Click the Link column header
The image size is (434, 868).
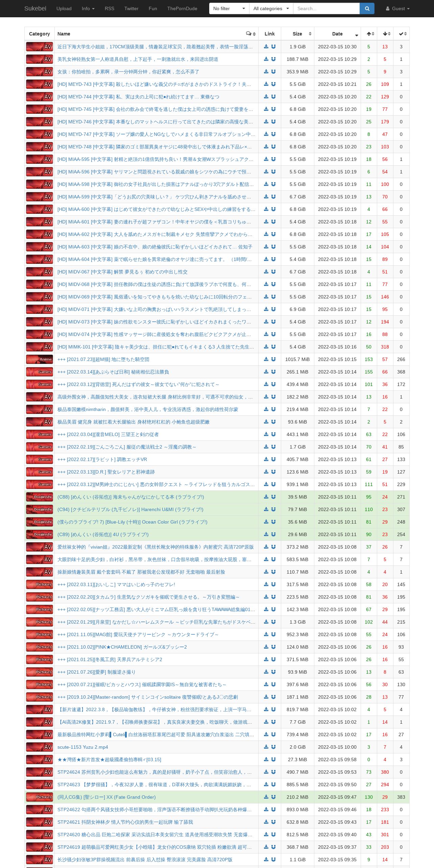click(270, 34)
